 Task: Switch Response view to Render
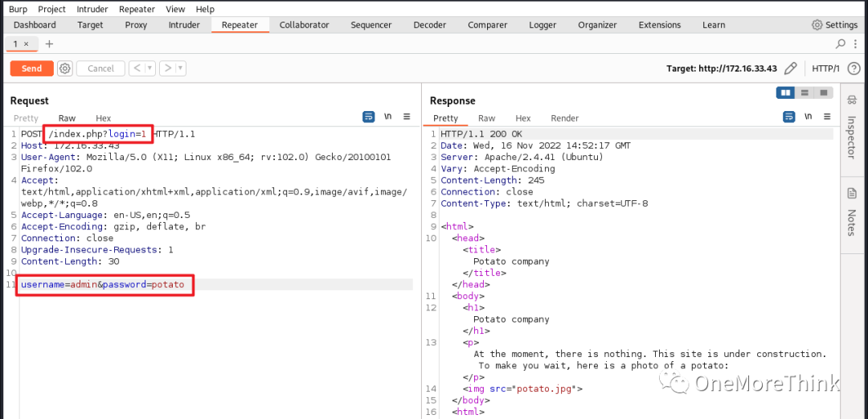point(565,118)
